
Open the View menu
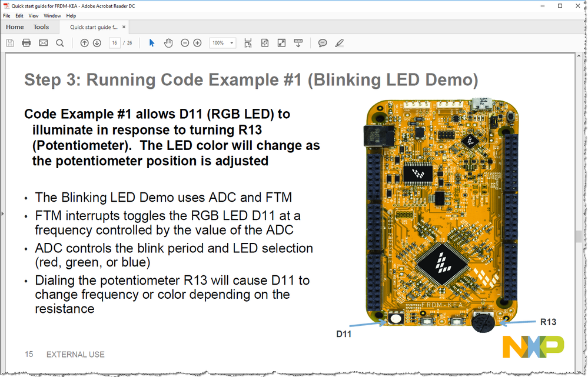coord(33,15)
